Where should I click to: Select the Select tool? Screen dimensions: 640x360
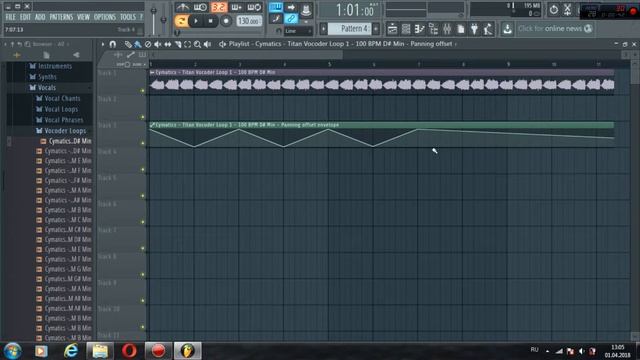pos(187,44)
